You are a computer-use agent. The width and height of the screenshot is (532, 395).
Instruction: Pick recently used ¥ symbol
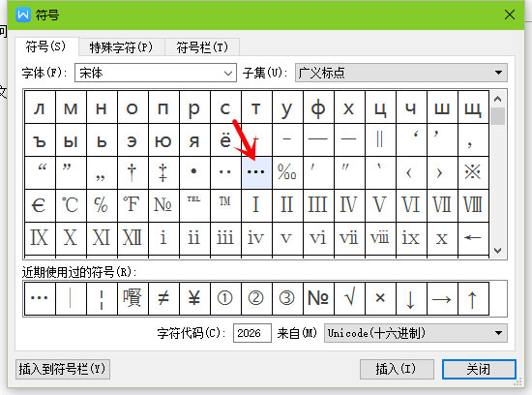pos(194,298)
